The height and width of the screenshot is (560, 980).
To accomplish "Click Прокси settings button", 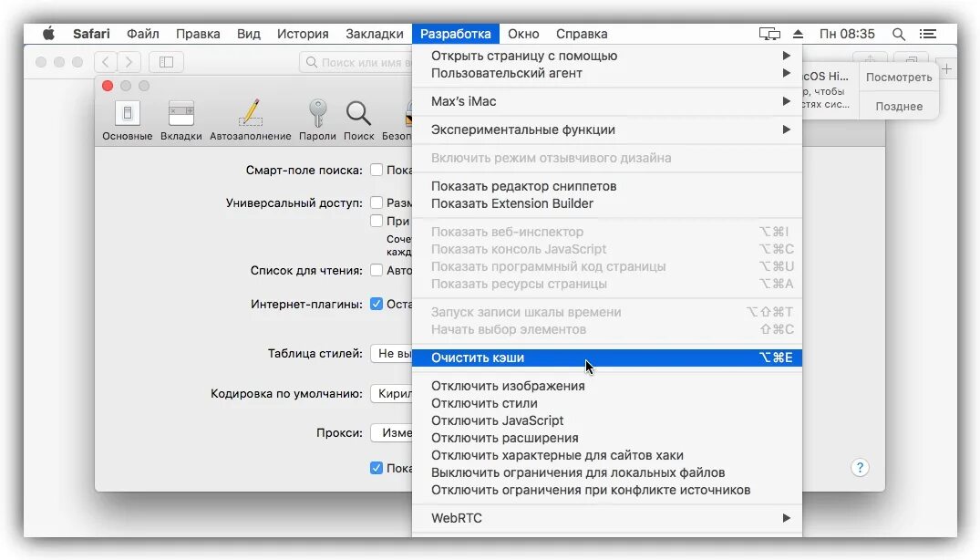I will 391,433.
